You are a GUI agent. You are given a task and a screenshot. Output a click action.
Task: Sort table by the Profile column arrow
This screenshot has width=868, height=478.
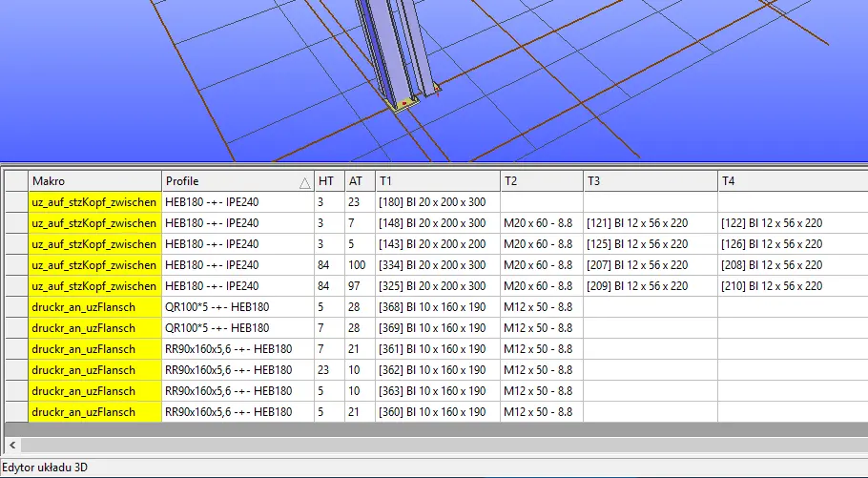[x=304, y=181]
